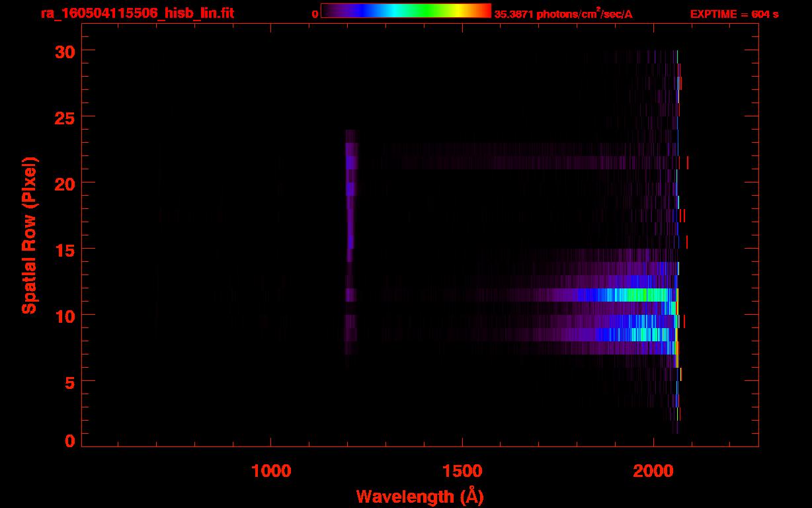The height and width of the screenshot is (508, 812).
Task: Click the 1500 wavelength tick label
Action: 462,471
